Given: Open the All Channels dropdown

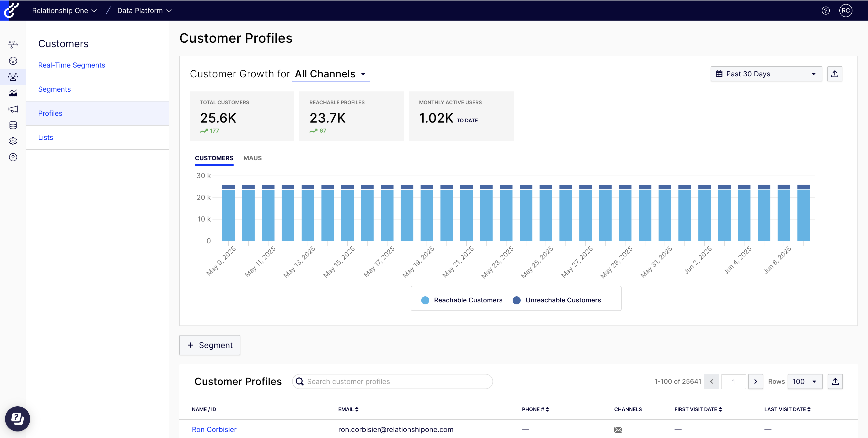Looking at the screenshot, I should 331,74.
